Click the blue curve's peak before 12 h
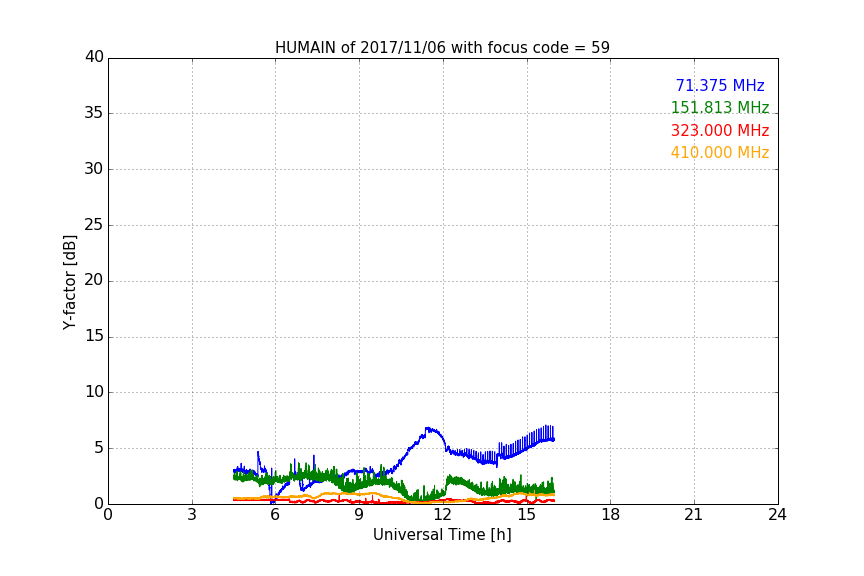The width and height of the screenshot is (864, 576). click(x=428, y=429)
